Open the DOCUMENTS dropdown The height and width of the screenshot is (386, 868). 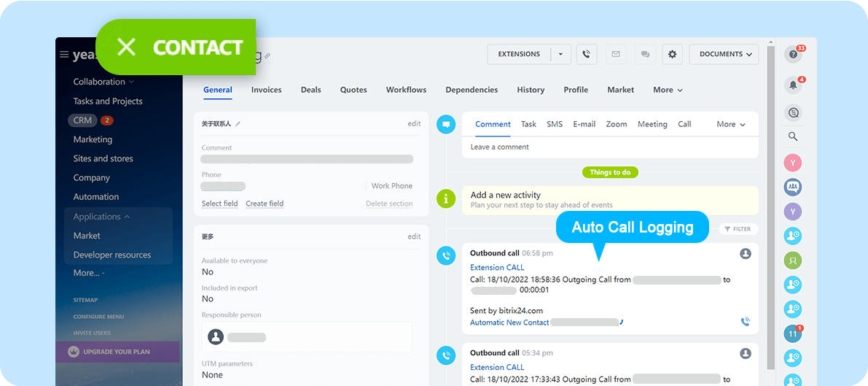click(724, 54)
